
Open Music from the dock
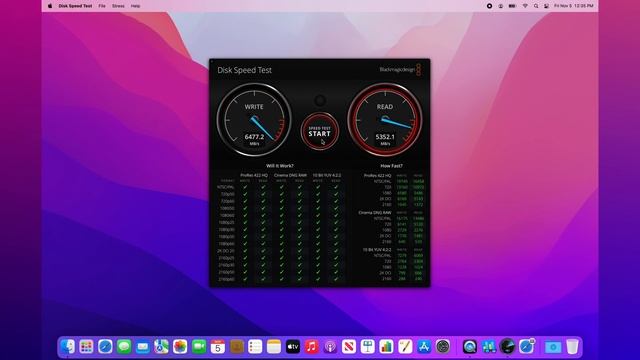click(311, 347)
